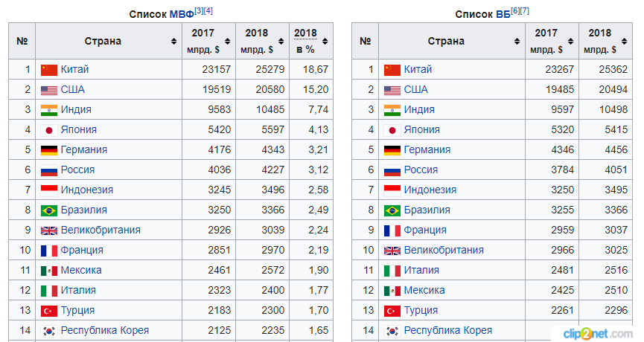This screenshot has width=644, height=342.
Task: Sort the МВФ table by 2018 percent column
Action: point(325,41)
